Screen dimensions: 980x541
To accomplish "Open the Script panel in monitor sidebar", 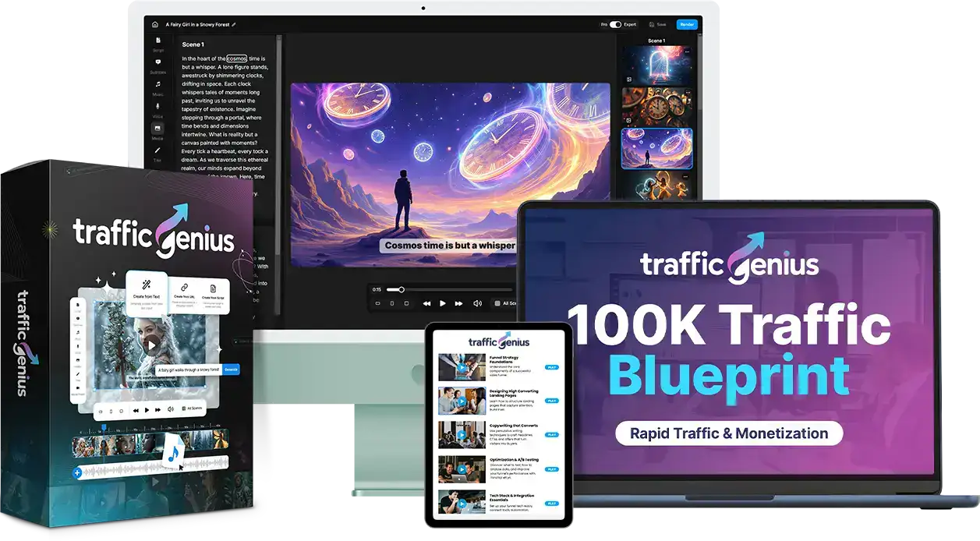I will pos(158,42).
